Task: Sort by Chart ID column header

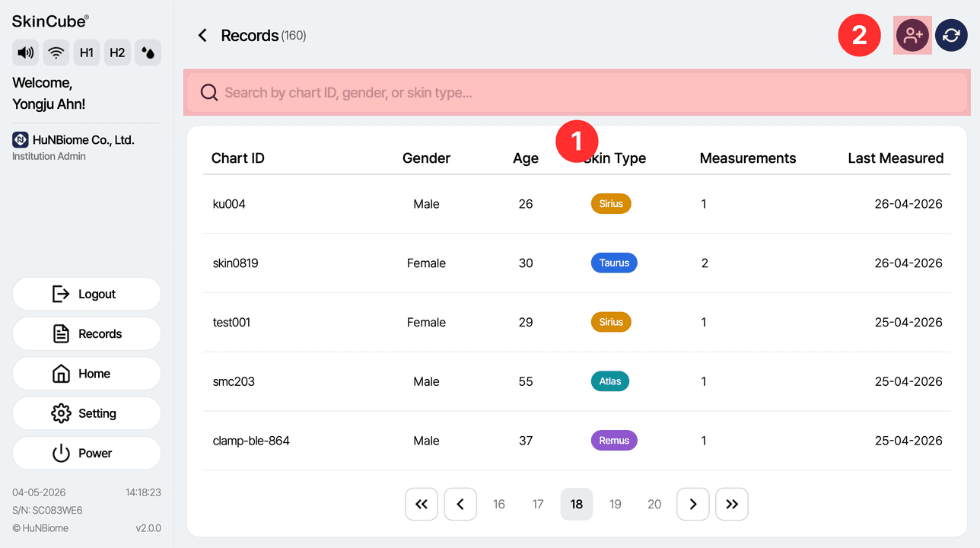Action: click(x=238, y=158)
